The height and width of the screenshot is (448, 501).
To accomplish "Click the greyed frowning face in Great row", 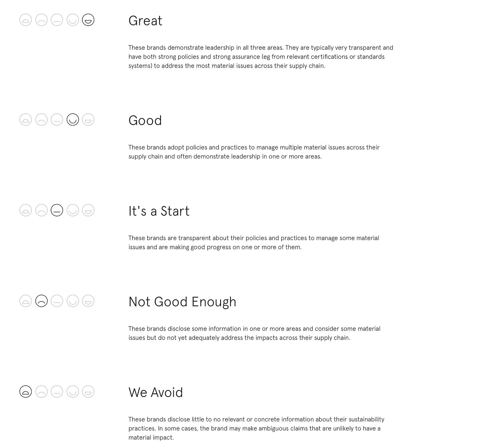I will [41, 20].
